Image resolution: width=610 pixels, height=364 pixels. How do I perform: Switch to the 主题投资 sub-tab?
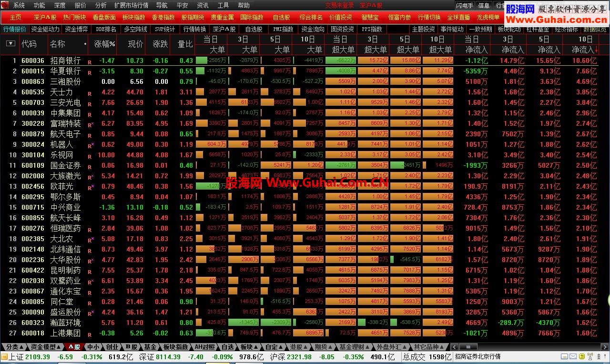423,30
